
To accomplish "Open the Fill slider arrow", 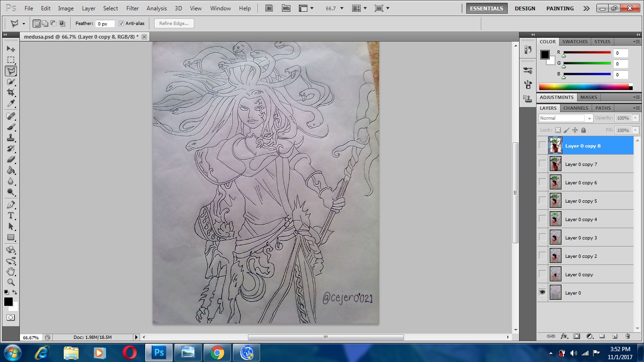I will coord(636,130).
